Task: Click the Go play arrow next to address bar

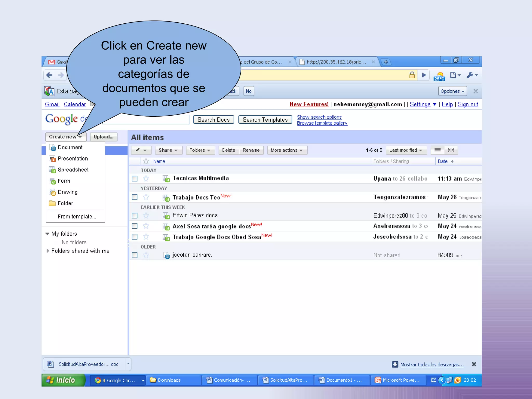Action: tap(424, 75)
